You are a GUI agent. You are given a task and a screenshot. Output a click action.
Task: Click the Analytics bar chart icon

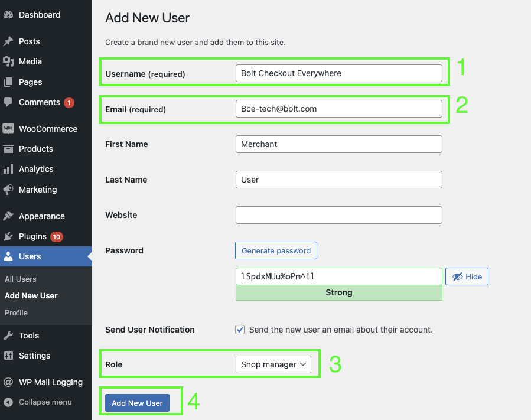pyautogui.click(x=8, y=169)
